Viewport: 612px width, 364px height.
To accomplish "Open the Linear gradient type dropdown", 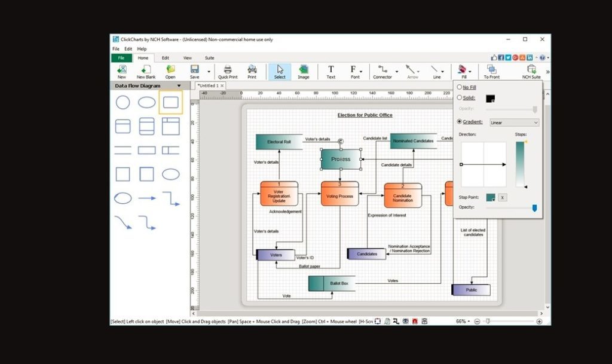I will click(515, 123).
